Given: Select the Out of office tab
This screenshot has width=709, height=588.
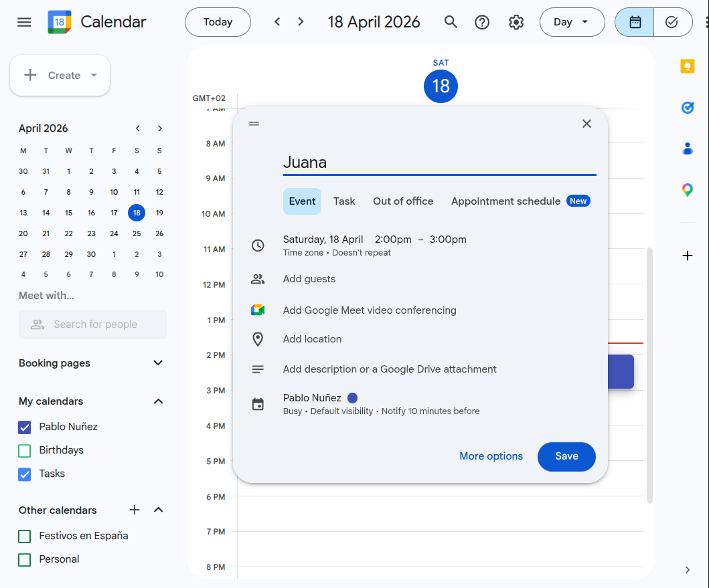Looking at the screenshot, I should (x=403, y=201).
